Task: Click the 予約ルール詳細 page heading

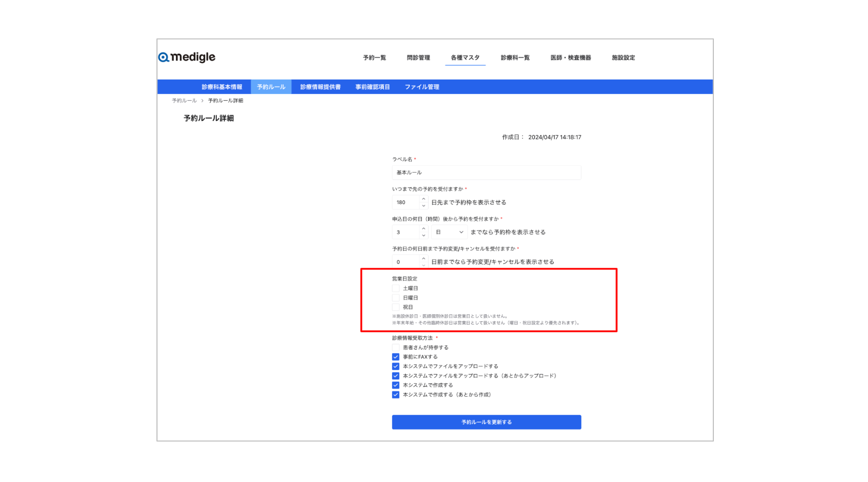Action: point(208,118)
